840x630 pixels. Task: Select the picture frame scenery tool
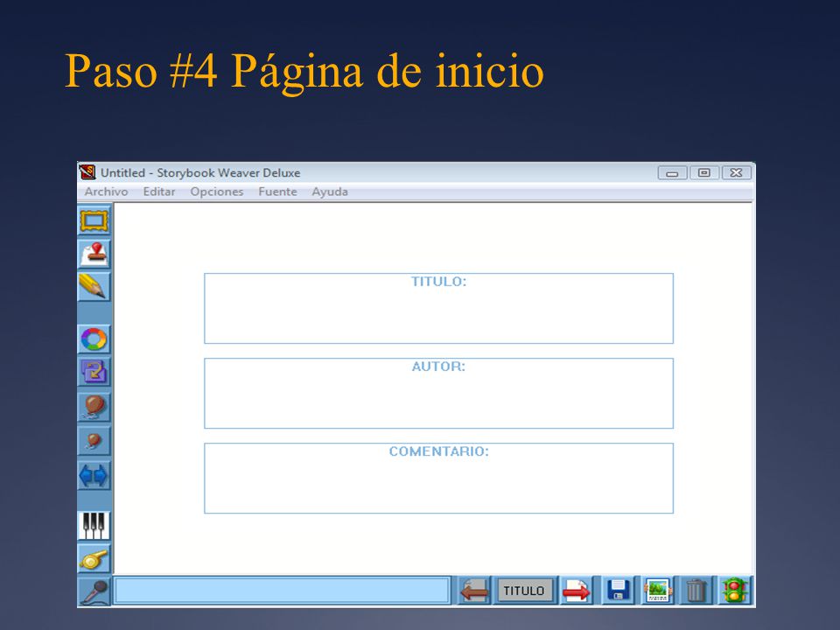coord(94,220)
